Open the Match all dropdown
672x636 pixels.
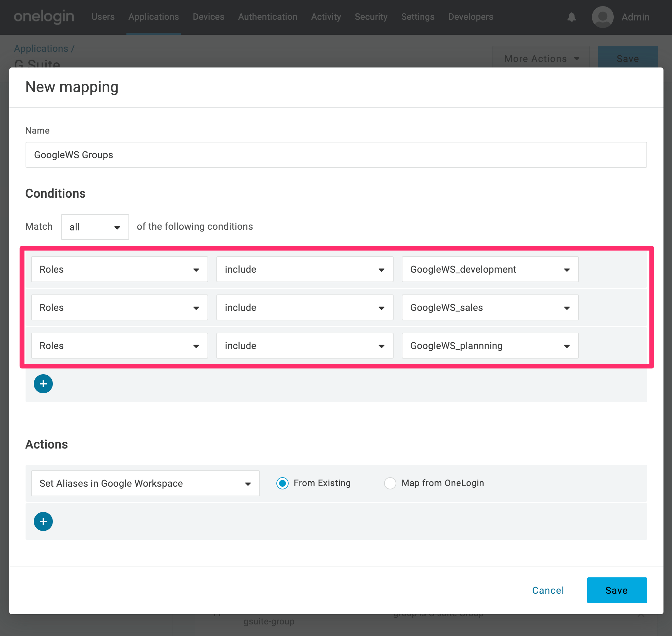coord(95,227)
